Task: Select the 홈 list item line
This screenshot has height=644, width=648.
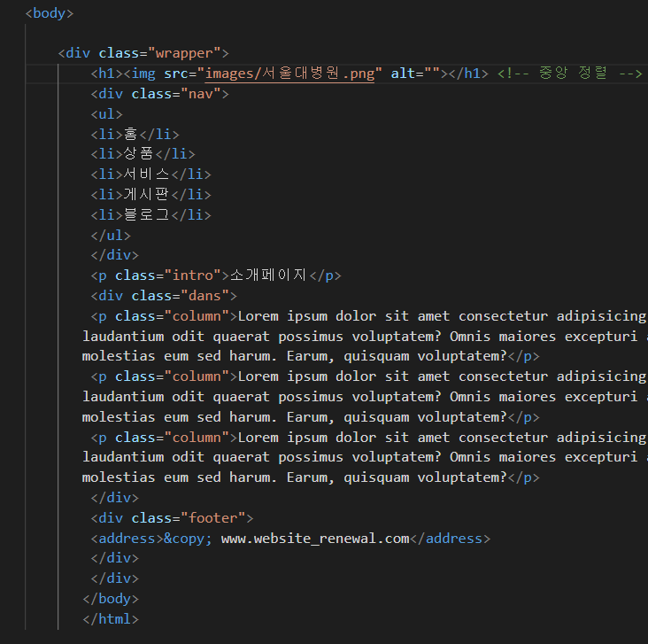Action: click(135, 135)
